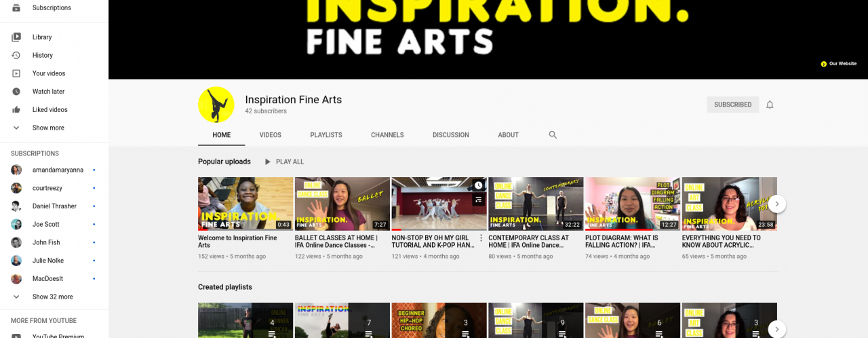
Task: Switch to the PLAYLISTS tab
Action: 326,135
